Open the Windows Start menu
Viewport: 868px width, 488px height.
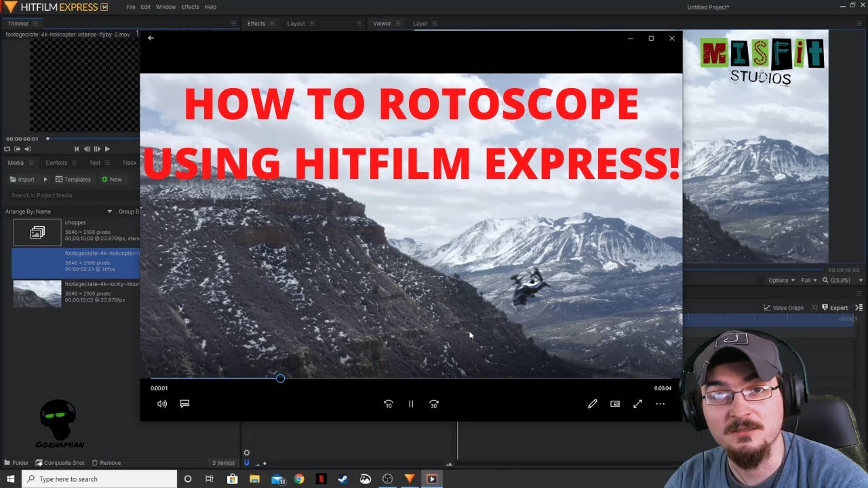(x=11, y=479)
